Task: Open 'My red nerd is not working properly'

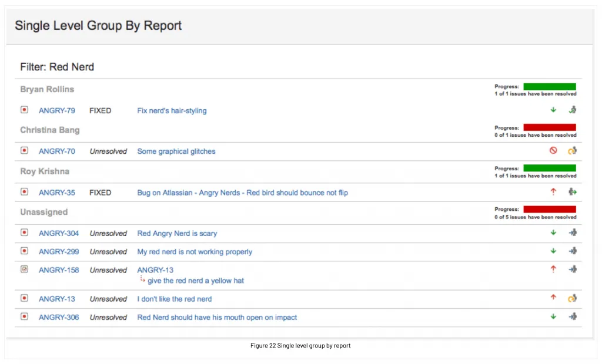Action: coord(195,252)
